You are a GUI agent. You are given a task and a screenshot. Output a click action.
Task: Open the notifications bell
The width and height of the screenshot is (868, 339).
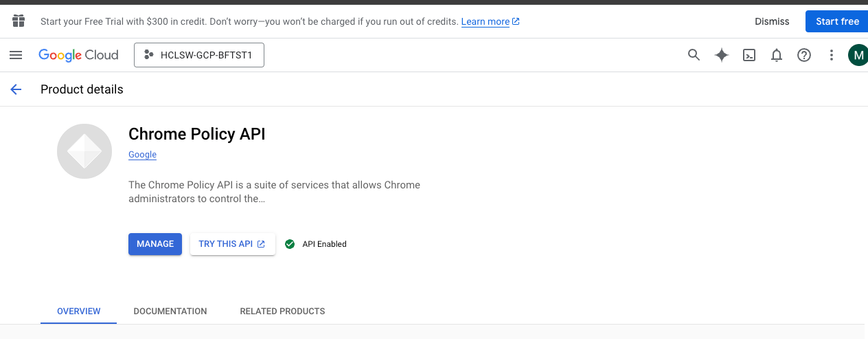(x=777, y=55)
